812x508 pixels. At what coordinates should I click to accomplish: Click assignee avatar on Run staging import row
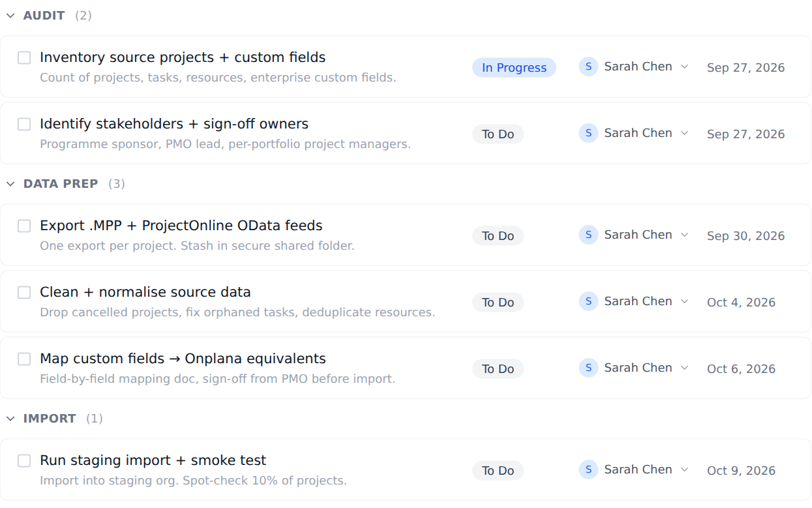pos(588,470)
